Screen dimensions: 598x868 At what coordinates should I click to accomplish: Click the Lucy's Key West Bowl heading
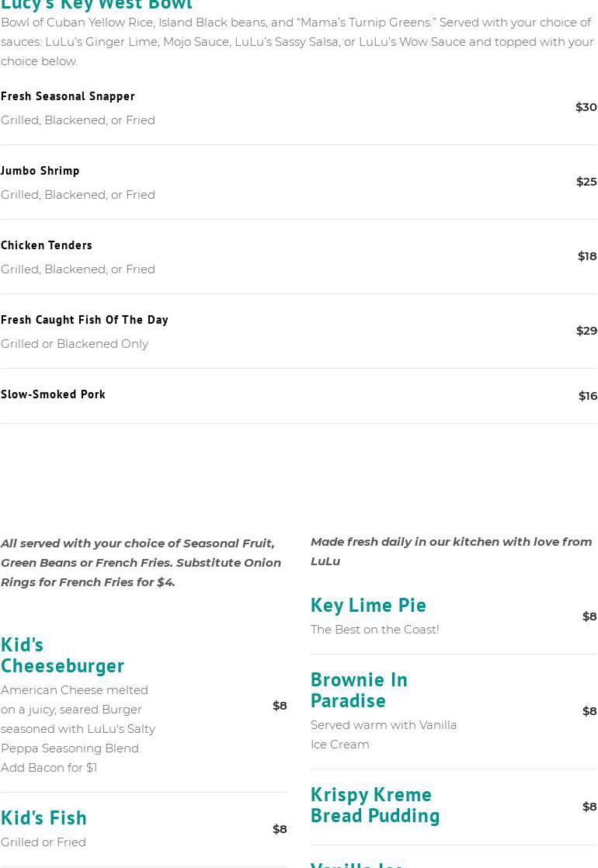(96, 6)
